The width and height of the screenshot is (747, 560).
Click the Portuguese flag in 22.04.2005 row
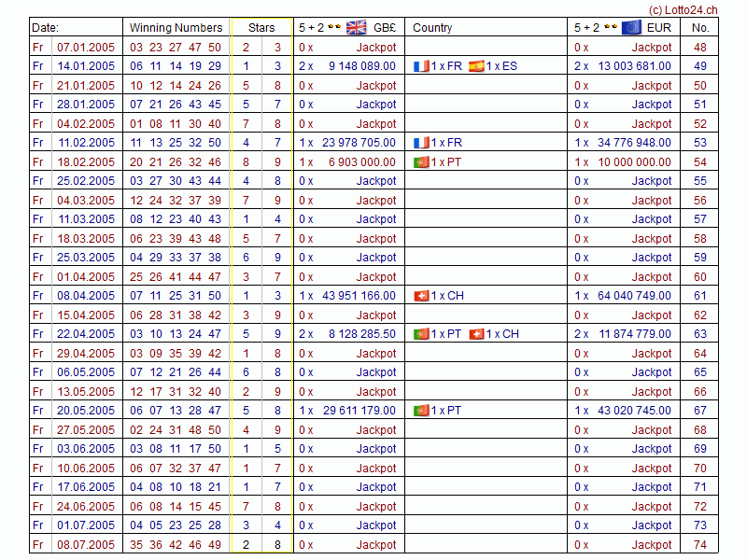pyautogui.click(x=420, y=334)
